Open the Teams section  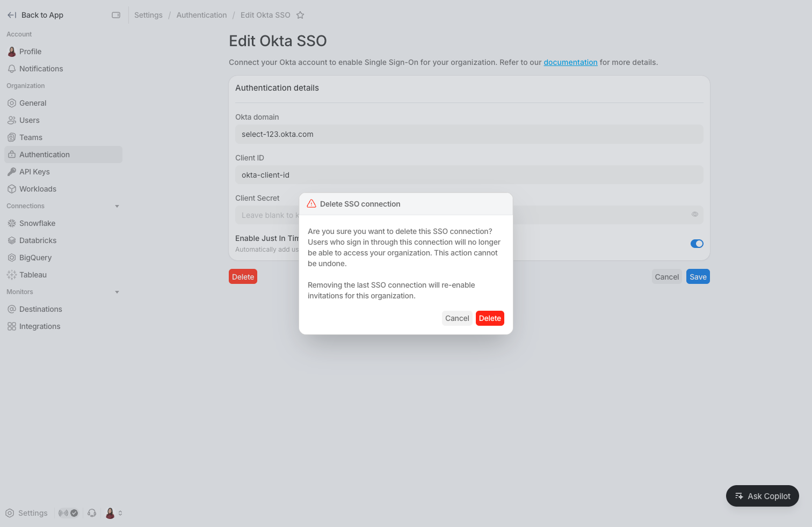[x=30, y=137]
